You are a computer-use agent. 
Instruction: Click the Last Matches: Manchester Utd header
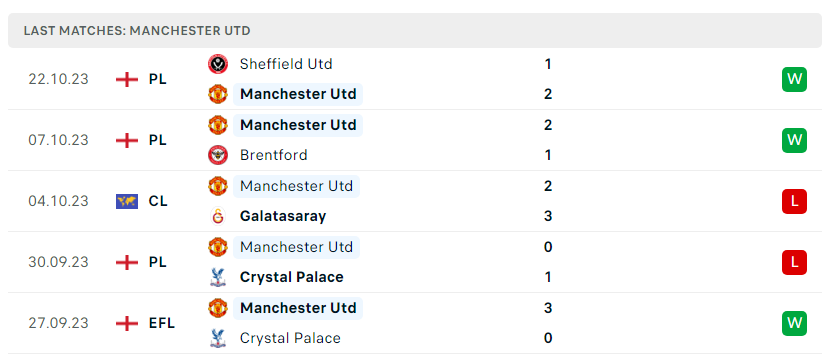click(x=136, y=31)
